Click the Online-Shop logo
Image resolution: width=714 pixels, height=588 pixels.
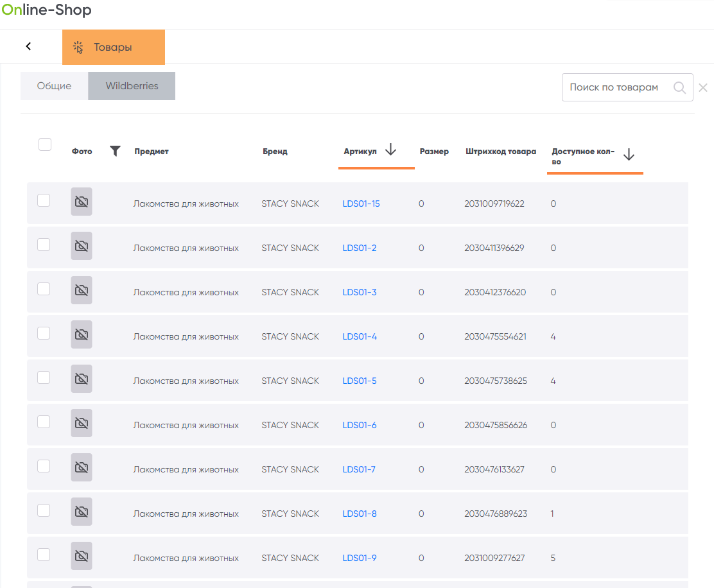pos(46,10)
